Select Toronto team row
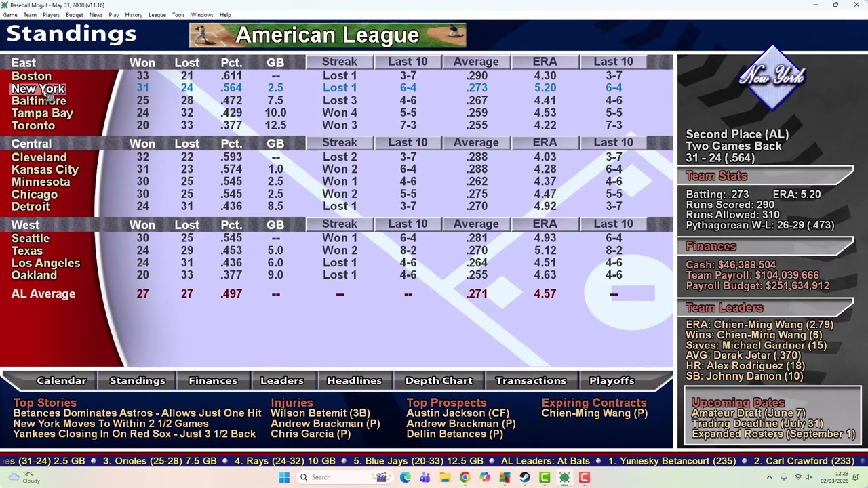868x488 pixels. (x=33, y=125)
